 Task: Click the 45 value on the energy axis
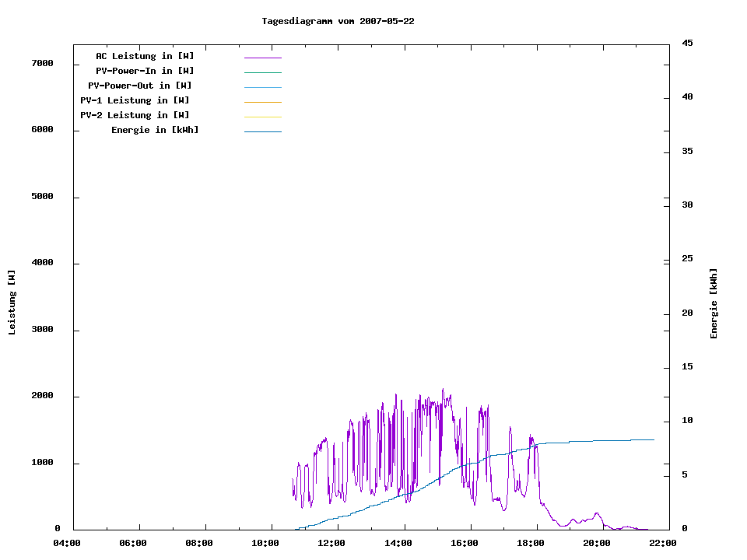click(x=687, y=43)
